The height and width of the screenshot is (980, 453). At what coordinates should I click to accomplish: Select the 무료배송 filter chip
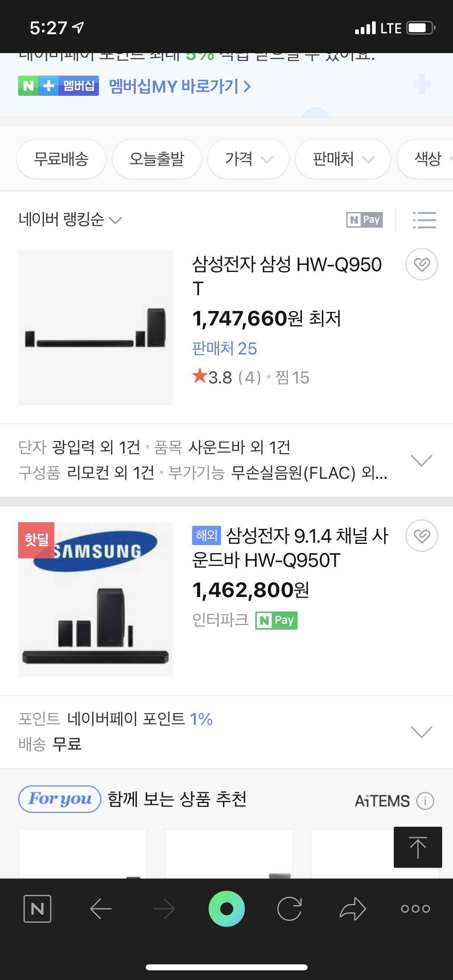coord(61,159)
